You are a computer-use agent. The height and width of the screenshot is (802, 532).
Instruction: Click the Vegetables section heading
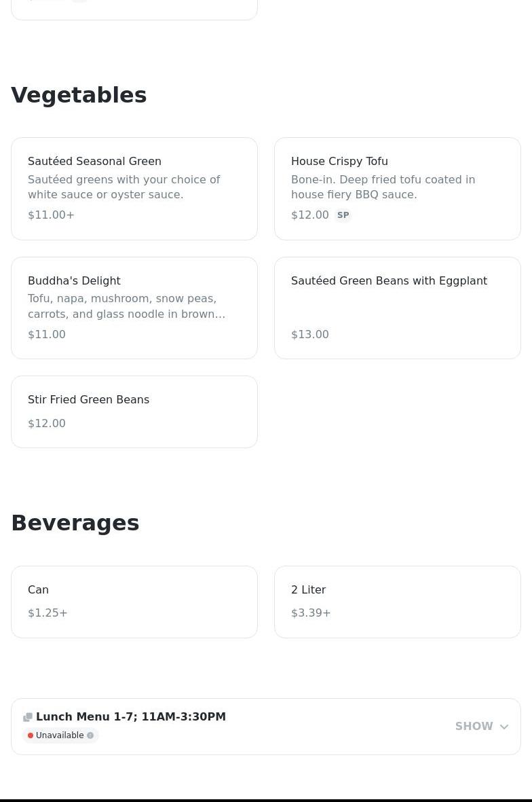pyautogui.click(x=79, y=95)
